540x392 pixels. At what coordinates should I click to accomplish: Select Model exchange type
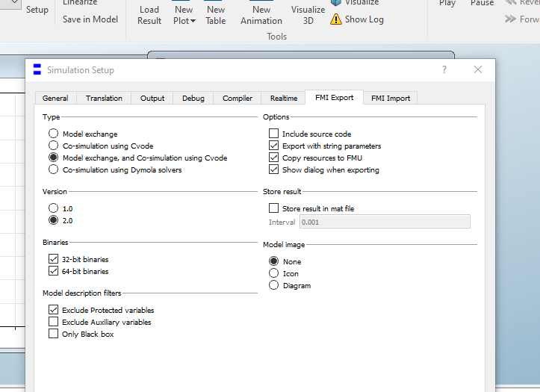point(53,134)
